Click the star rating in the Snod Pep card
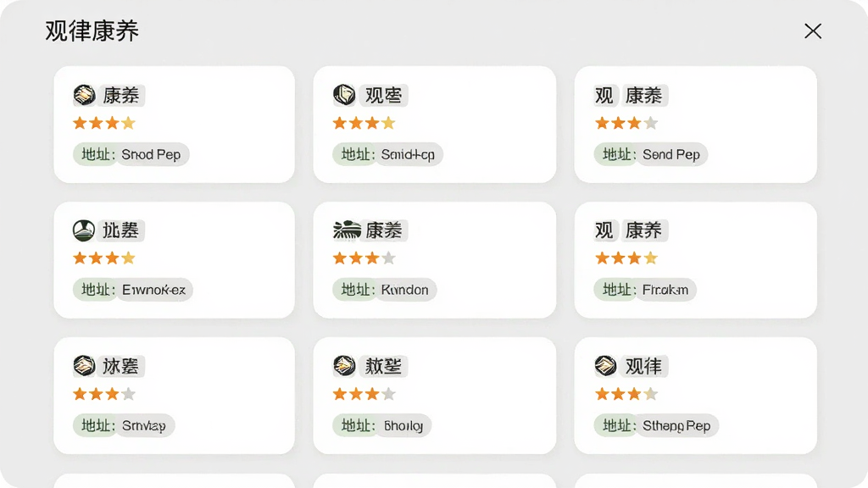The image size is (868, 488). pyautogui.click(x=104, y=123)
